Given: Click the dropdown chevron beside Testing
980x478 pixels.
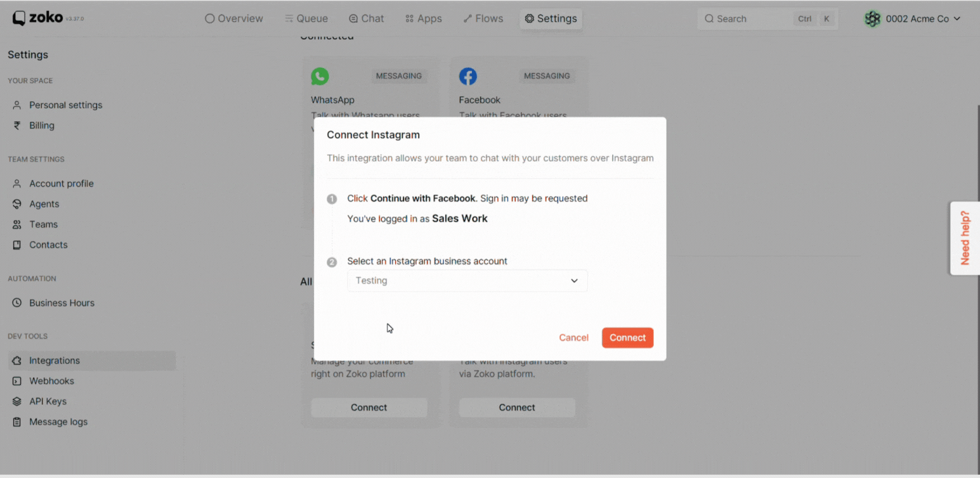Looking at the screenshot, I should [574, 281].
